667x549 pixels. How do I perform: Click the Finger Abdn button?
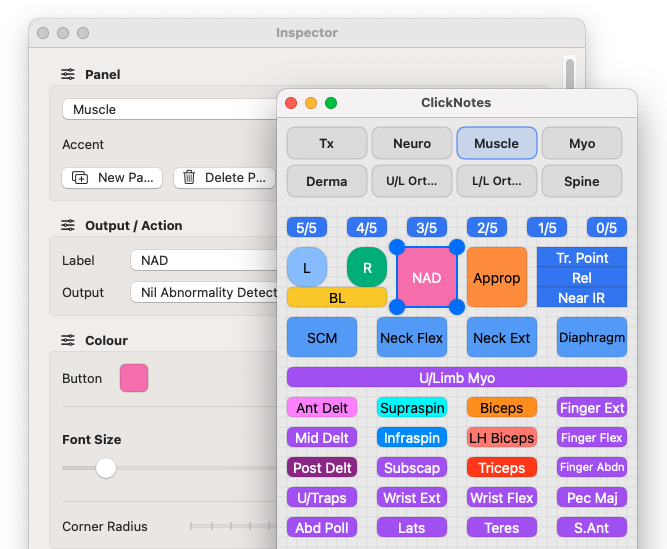[x=592, y=467]
